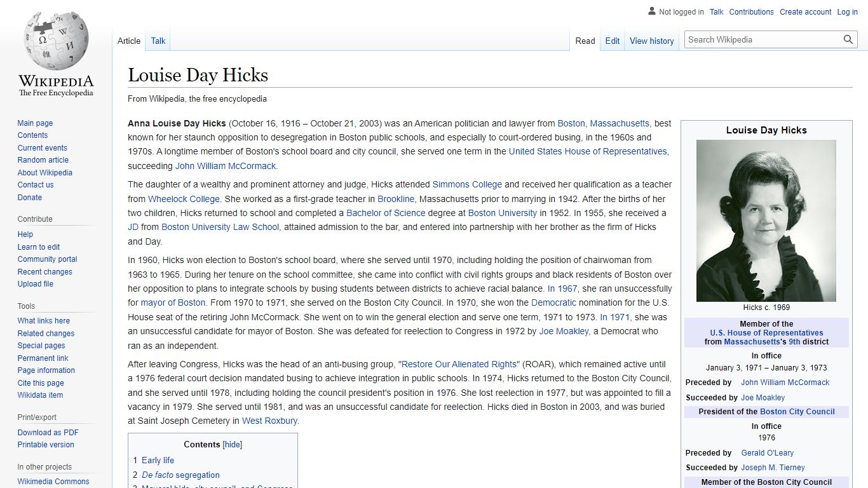Click the user icon beside Not logged in

651,11
